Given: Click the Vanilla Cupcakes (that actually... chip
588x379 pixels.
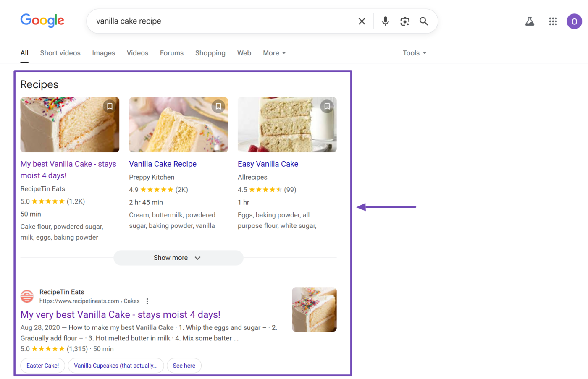Looking at the screenshot, I should pos(116,366).
